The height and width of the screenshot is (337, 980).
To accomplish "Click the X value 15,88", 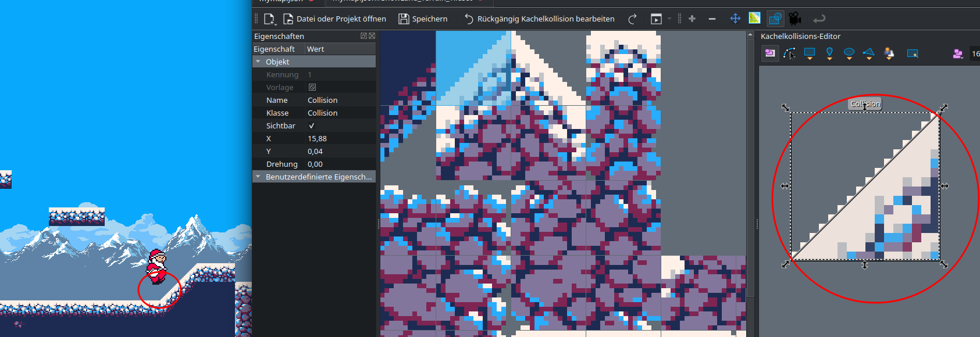I will [341, 138].
